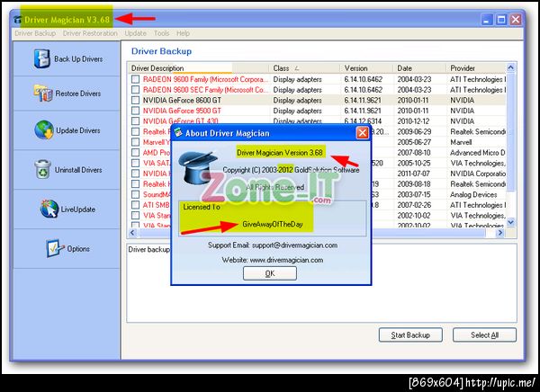Click the vertical scrollbar thumb of driver list
Screen dimensions: 540x392
click(x=510, y=130)
